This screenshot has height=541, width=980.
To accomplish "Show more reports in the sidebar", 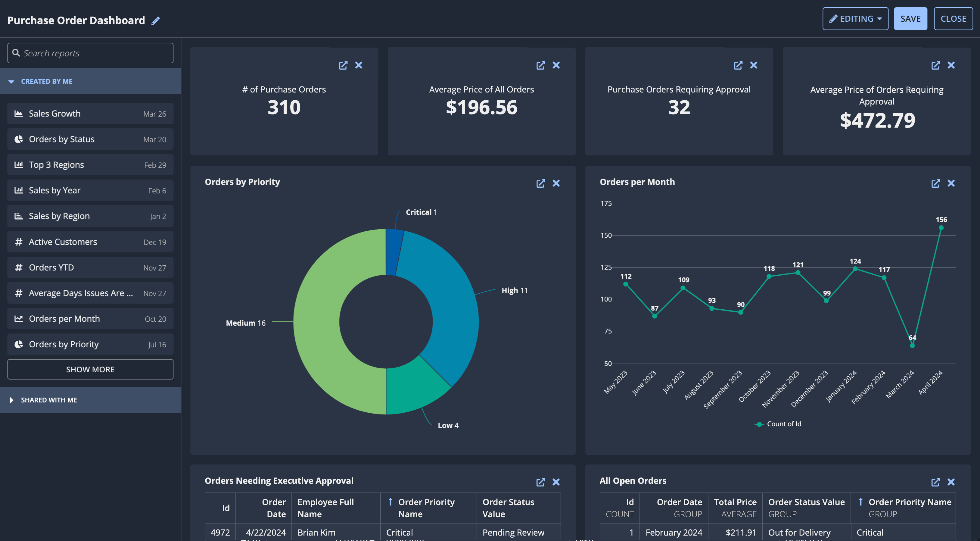I will click(x=91, y=369).
